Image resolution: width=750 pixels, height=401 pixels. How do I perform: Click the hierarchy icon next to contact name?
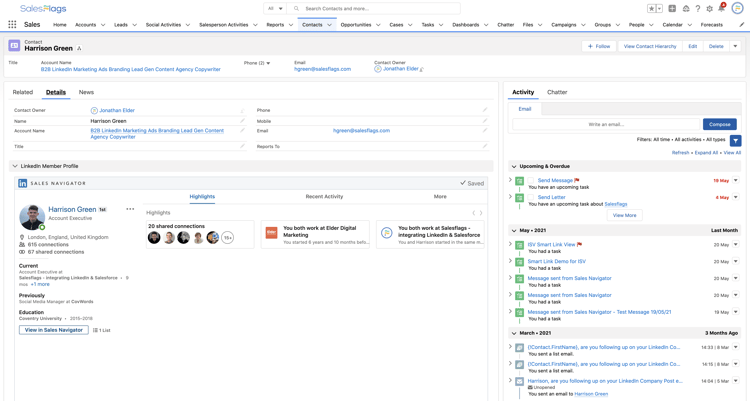coord(79,48)
